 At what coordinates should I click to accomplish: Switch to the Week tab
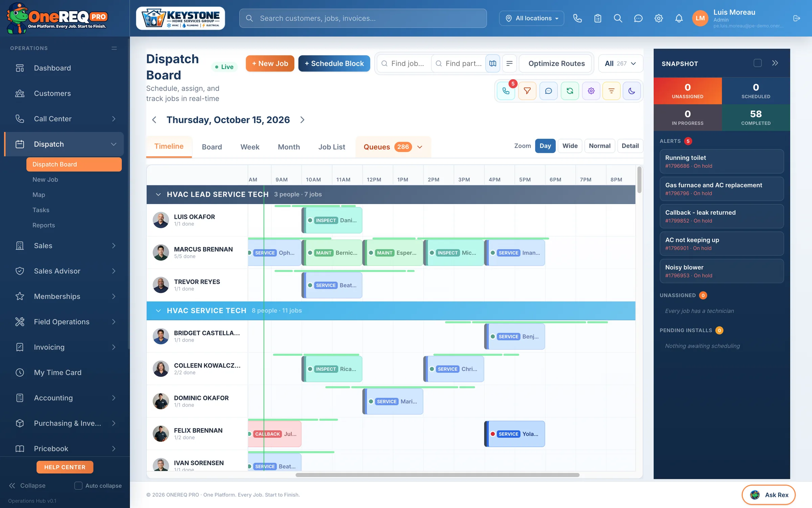point(250,147)
